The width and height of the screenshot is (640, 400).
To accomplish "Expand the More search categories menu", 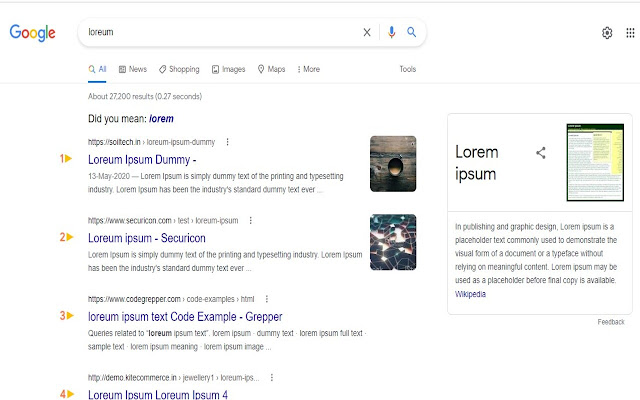I will click(x=308, y=69).
